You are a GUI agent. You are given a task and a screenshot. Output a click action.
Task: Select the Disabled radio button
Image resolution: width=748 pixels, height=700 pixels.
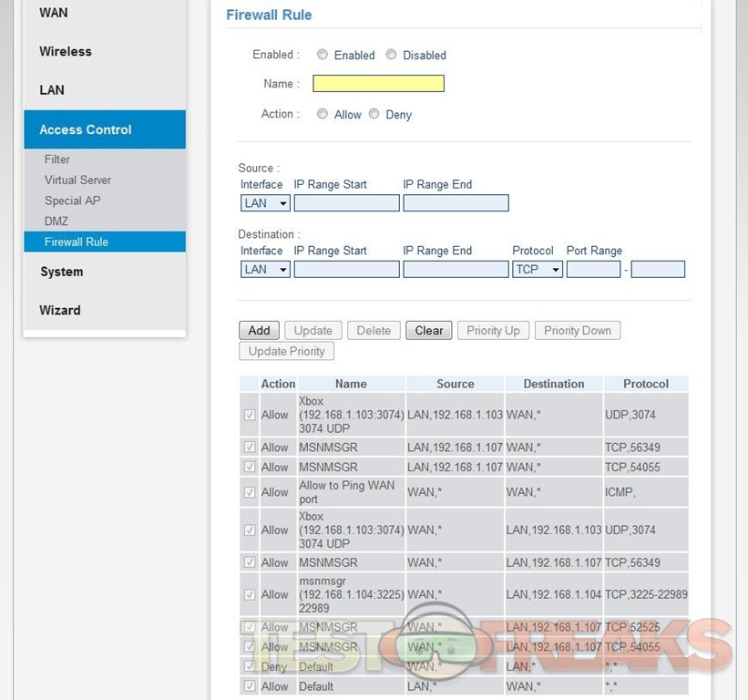tap(391, 55)
